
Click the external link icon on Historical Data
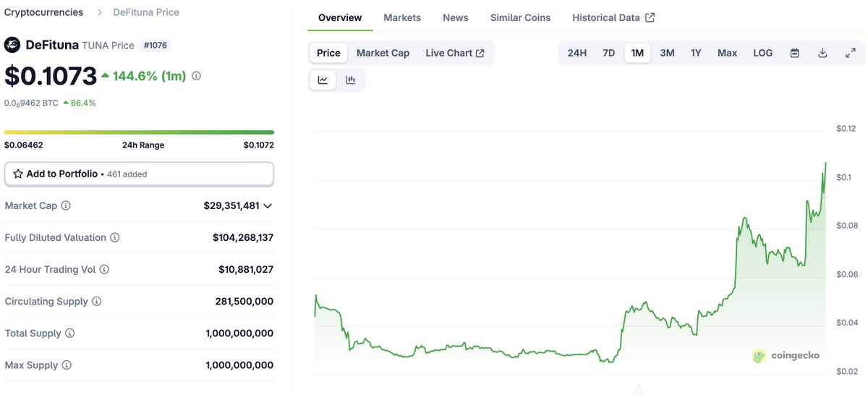(650, 17)
